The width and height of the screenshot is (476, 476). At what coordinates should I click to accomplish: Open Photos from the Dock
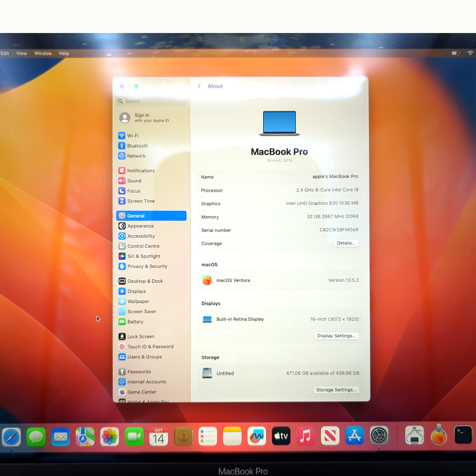pyautogui.click(x=110, y=437)
